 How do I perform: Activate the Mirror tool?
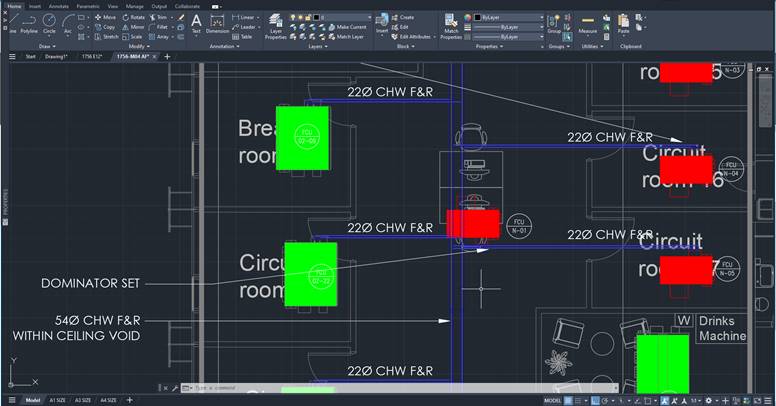(133, 27)
